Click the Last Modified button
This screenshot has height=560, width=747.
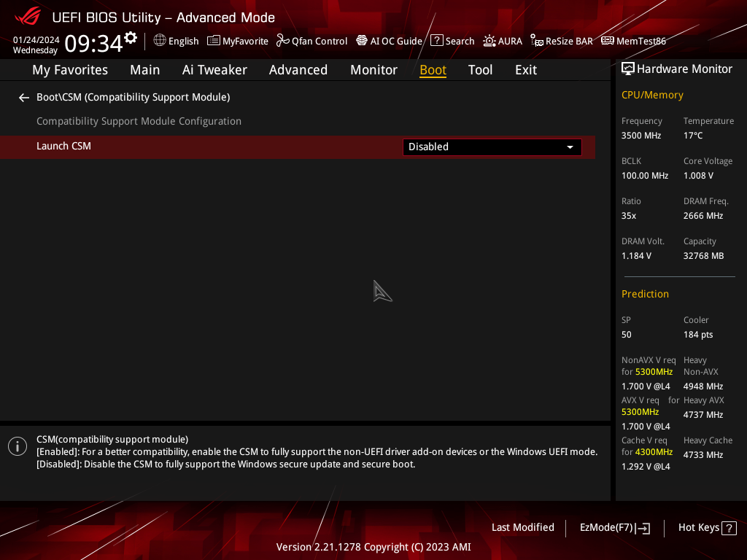pos(522,527)
